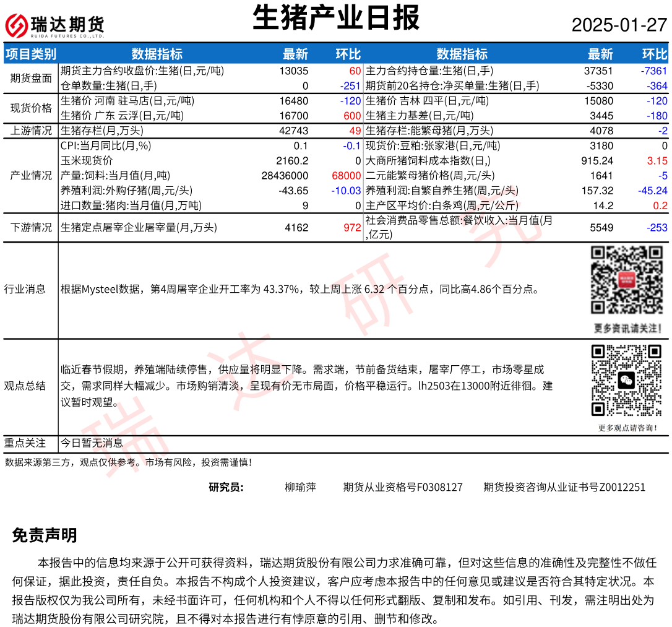
Task: Click the 主力合约持仓量 value 37351
Action: click(x=598, y=71)
